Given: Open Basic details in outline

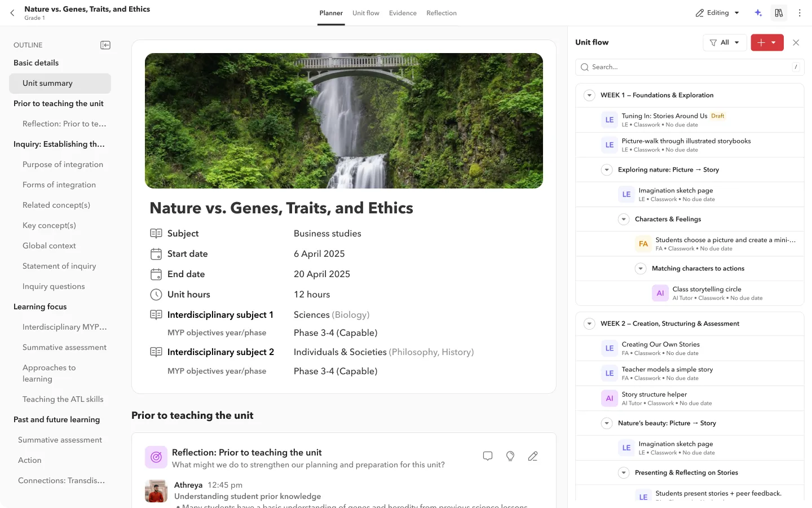Looking at the screenshot, I should pyautogui.click(x=36, y=63).
